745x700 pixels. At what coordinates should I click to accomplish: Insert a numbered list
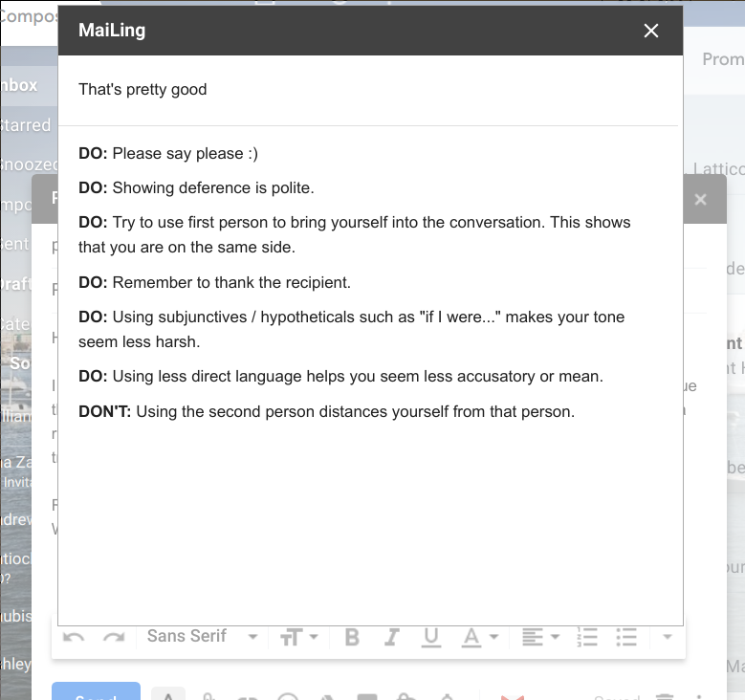coord(587,637)
